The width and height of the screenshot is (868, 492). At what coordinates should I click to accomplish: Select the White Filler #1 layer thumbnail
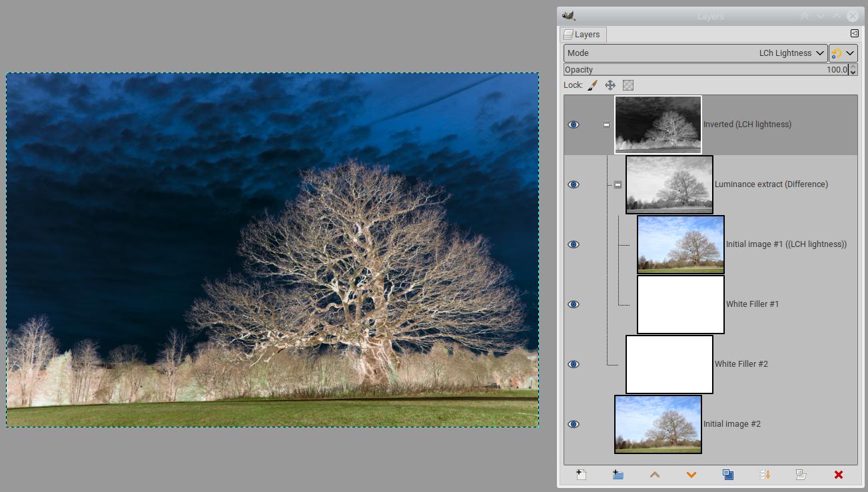(x=680, y=304)
